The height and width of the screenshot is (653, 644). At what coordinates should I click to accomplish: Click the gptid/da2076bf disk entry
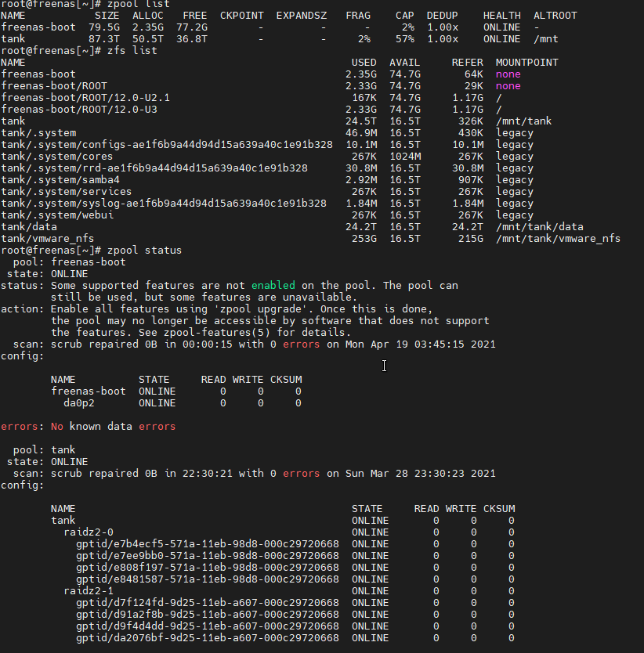pos(207,638)
